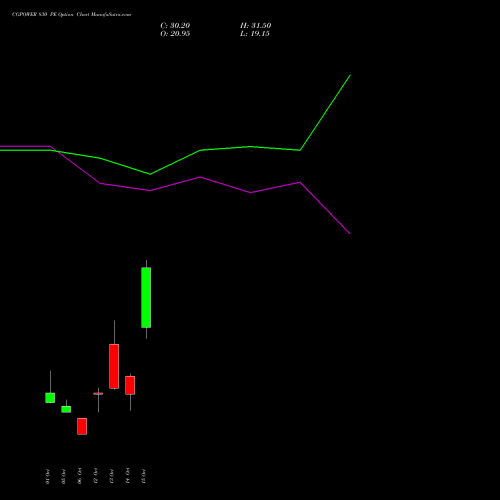Screen dimensions: 500x500
Task: Select the close value 'C: 30.20'
Action: tap(175, 26)
